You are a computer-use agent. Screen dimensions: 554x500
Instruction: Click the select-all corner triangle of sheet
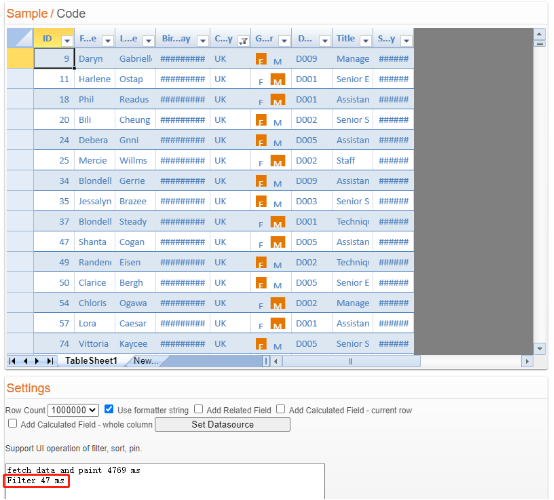(x=20, y=38)
